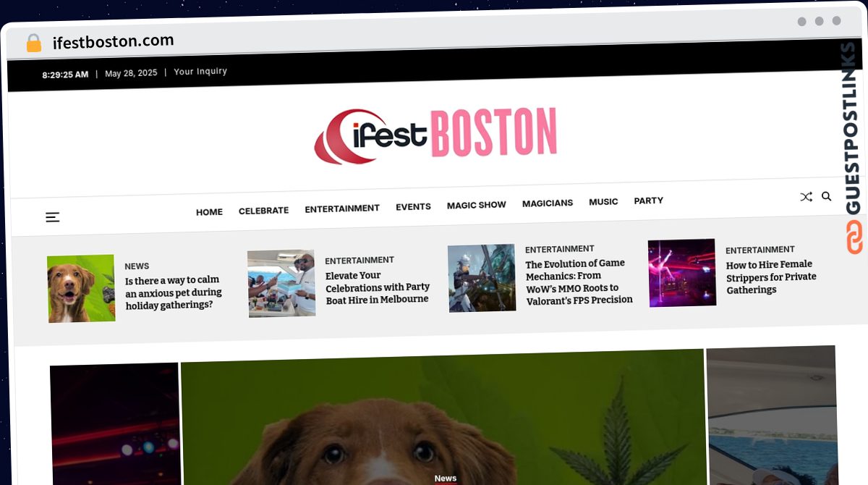This screenshot has height=485, width=868.
Task: Open the Evolution of Game Mechanics article
Action: 579,282
